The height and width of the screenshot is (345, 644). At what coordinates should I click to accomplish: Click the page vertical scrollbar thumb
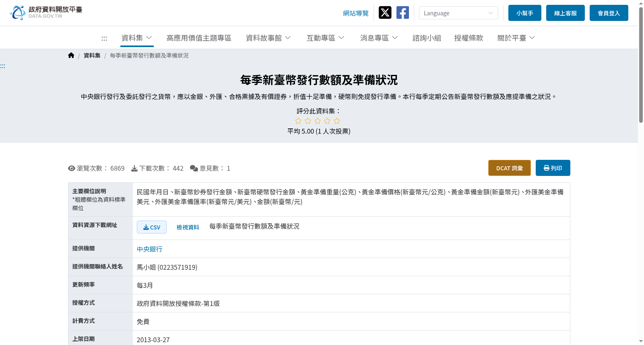(x=641, y=64)
